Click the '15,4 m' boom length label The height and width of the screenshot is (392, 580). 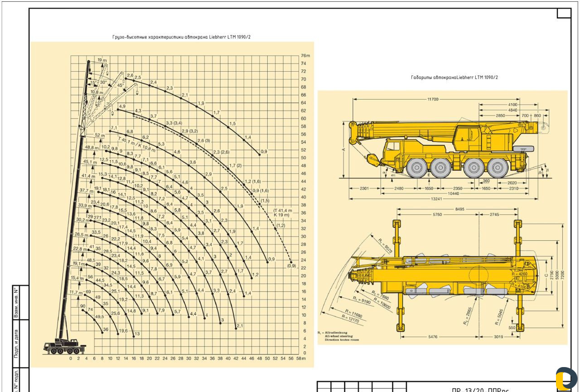click(77, 278)
